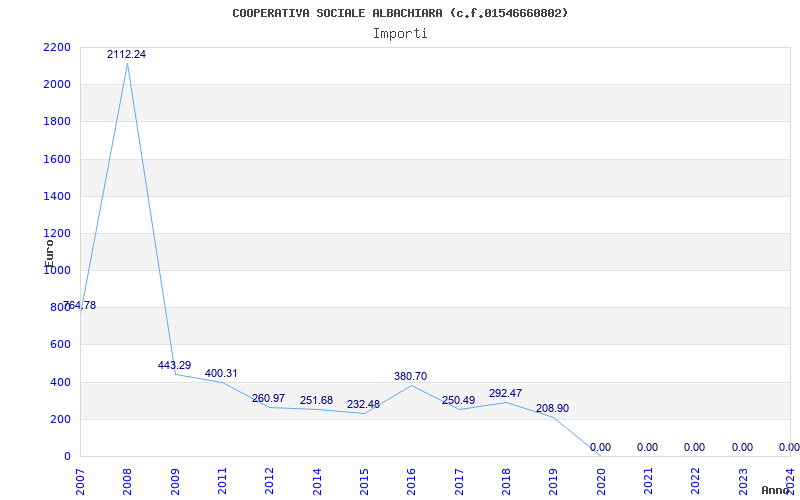Select the 292.47 value label
Screen dimensions: 800x500
pyautogui.click(x=505, y=393)
